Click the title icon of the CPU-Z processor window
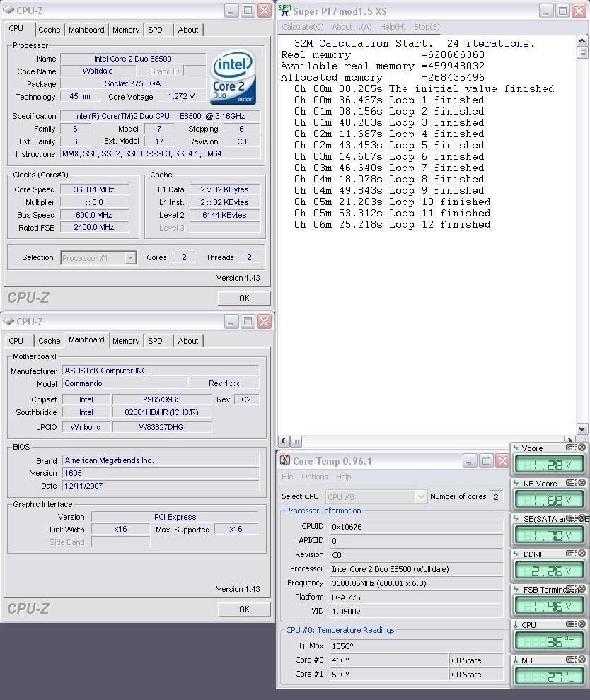 (x=8, y=10)
